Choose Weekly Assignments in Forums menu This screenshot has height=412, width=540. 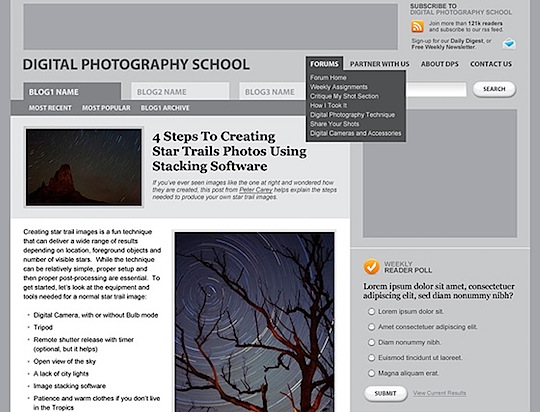pos(339,87)
